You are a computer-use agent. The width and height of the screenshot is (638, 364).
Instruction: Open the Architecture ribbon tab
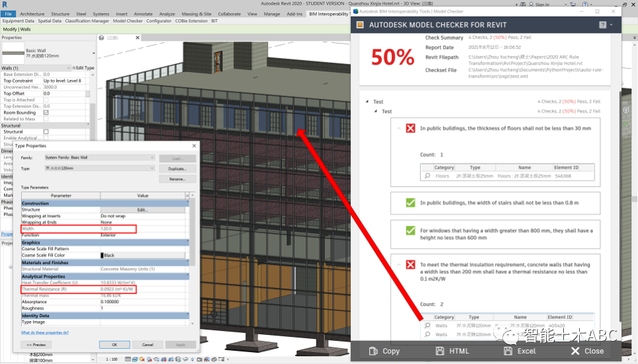(x=32, y=14)
